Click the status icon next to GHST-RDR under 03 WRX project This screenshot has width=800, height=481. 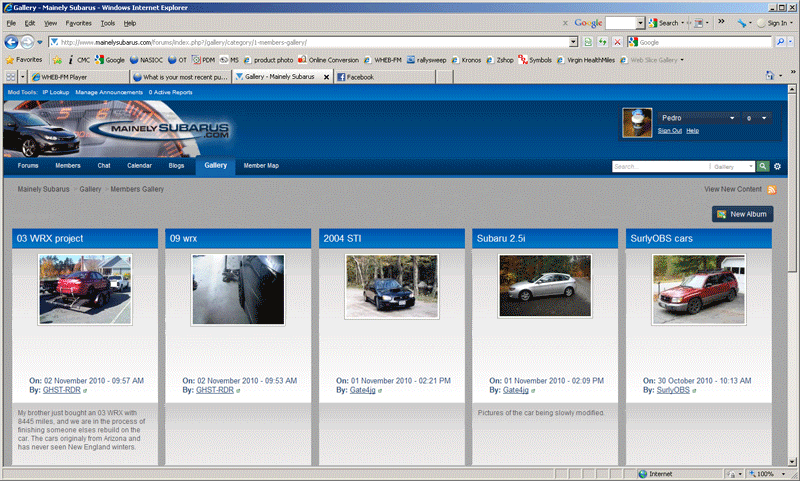point(85,391)
